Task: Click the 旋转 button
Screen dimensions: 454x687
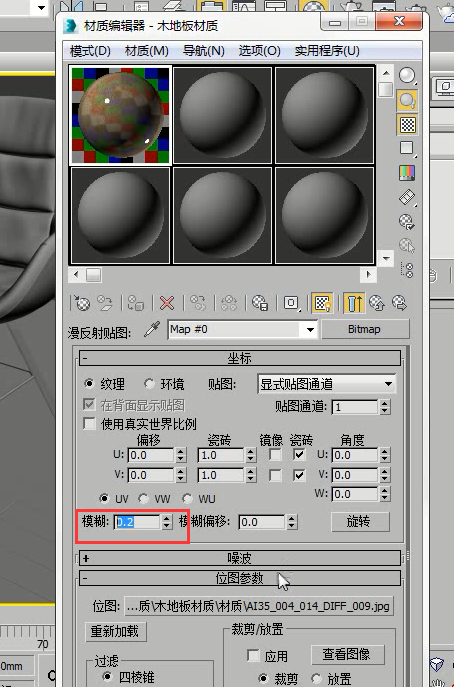Action: click(360, 521)
